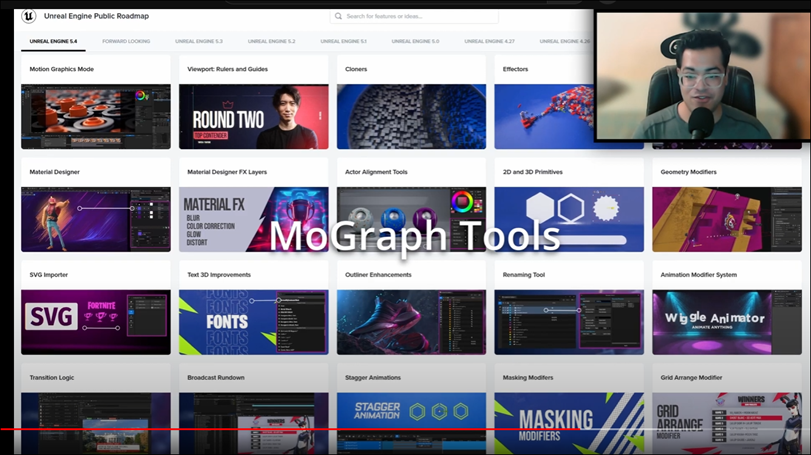Open the Unreal Engine 5.2 tab
Screen dimensions: 811x455
pyautogui.click(x=272, y=41)
